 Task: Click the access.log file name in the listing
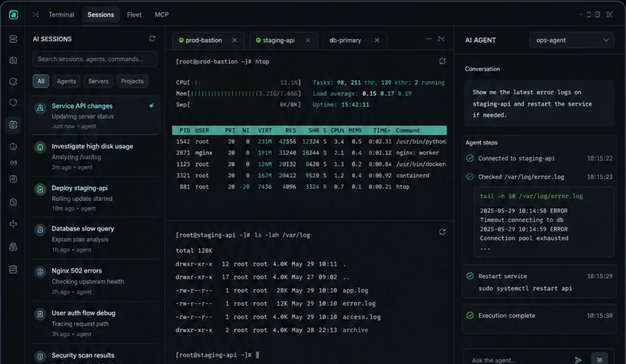362,317
